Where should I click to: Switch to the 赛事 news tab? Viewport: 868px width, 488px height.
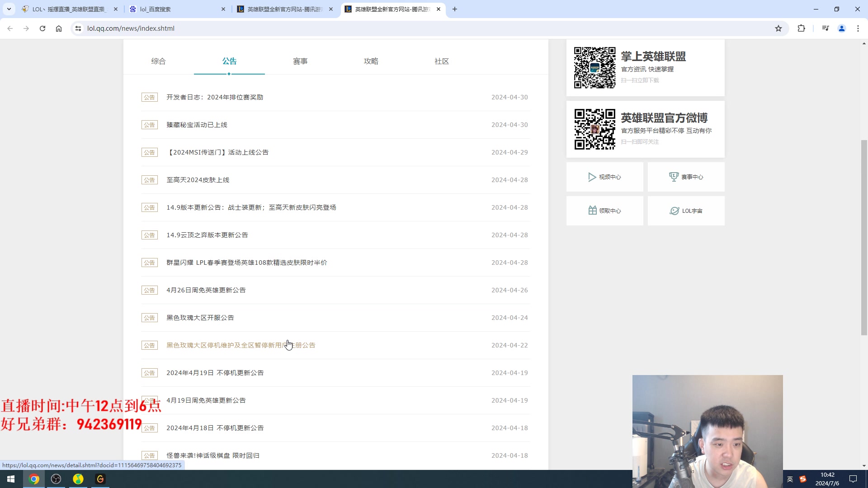point(300,61)
